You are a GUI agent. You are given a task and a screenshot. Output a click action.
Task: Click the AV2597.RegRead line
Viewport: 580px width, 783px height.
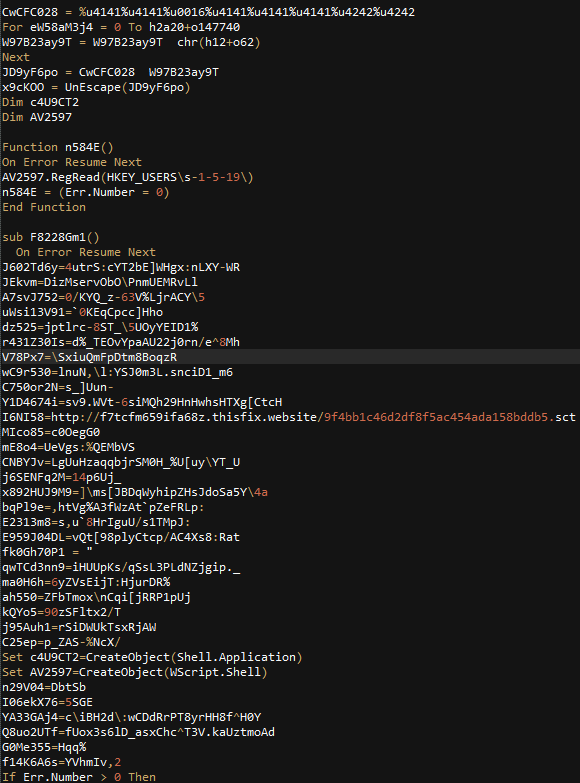coord(128,177)
